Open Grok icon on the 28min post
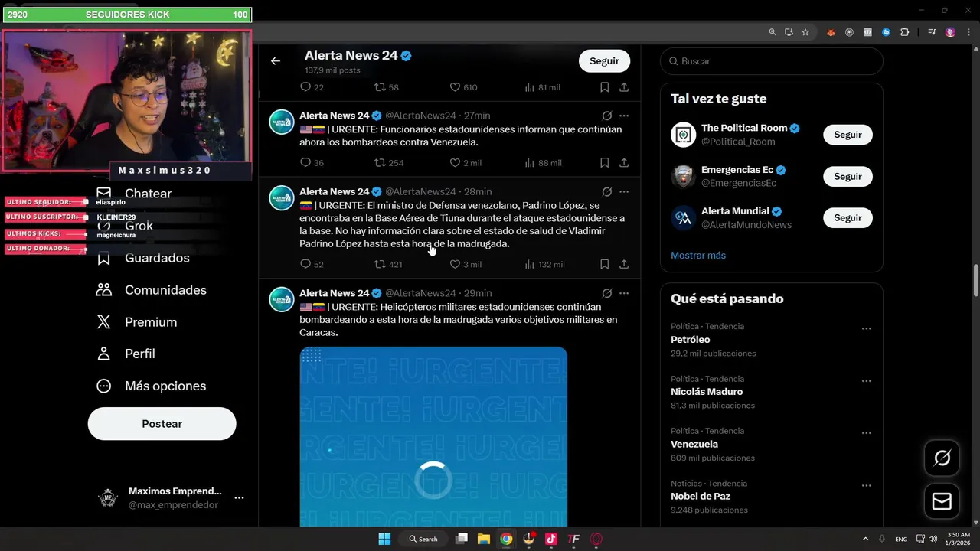The width and height of the screenshot is (980, 551). [x=606, y=191]
